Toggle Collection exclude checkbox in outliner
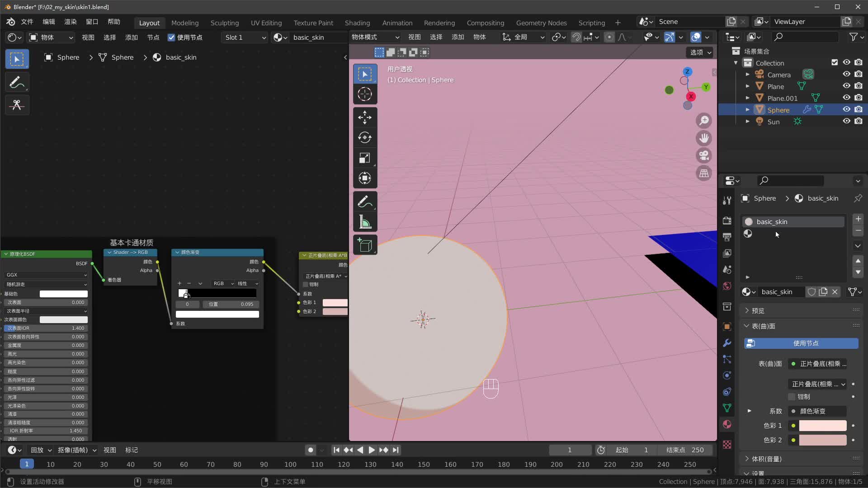 pyautogui.click(x=835, y=62)
